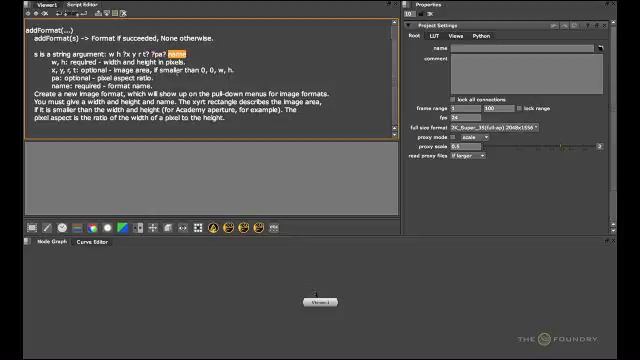Click the clear output window icon
640x360 pixels.
(123, 13)
